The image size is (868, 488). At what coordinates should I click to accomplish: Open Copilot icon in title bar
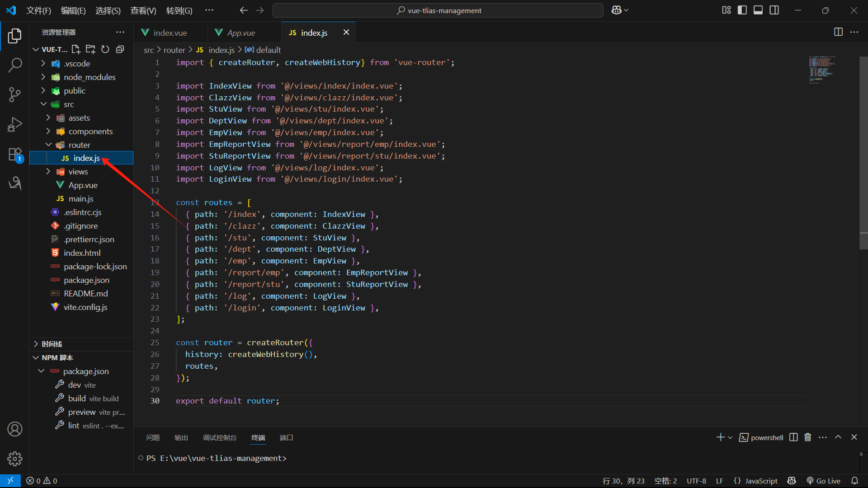(617, 10)
